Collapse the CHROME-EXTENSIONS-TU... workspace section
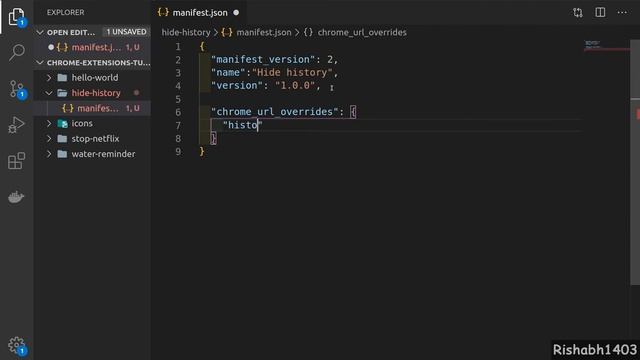640x360 pixels. [40, 63]
